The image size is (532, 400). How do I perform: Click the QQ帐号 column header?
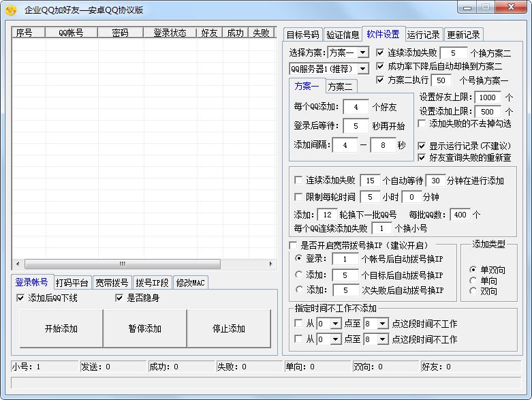click(72, 33)
